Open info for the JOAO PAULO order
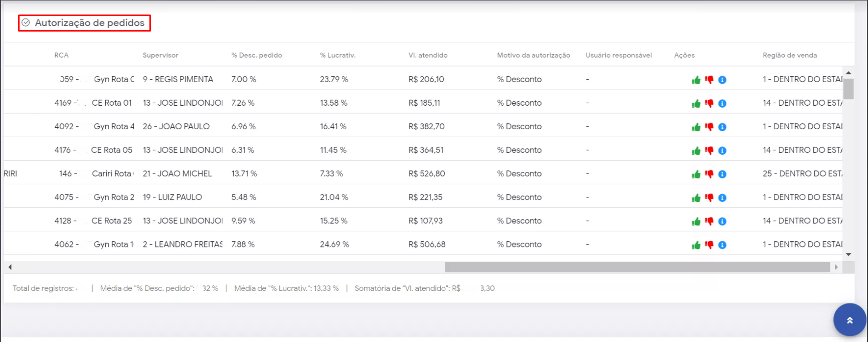The width and height of the screenshot is (868, 342). pyautogui.click(x=722, y=127)
